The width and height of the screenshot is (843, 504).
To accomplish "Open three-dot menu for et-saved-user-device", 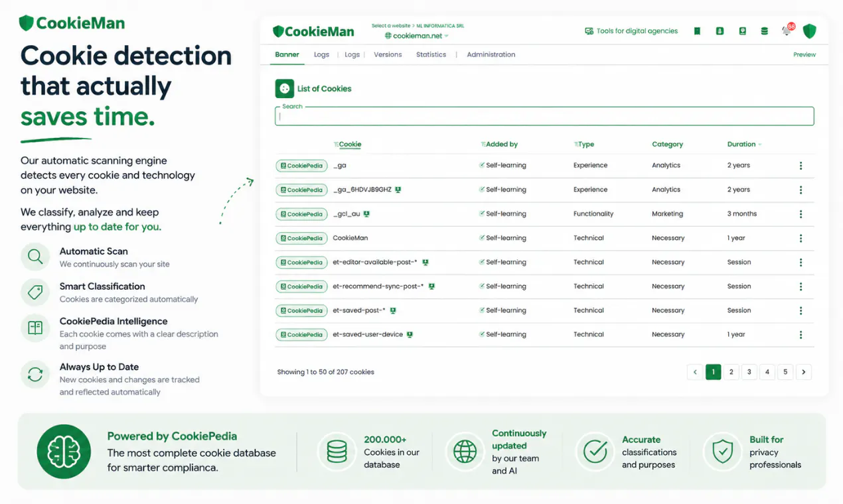I will [801, 335].
